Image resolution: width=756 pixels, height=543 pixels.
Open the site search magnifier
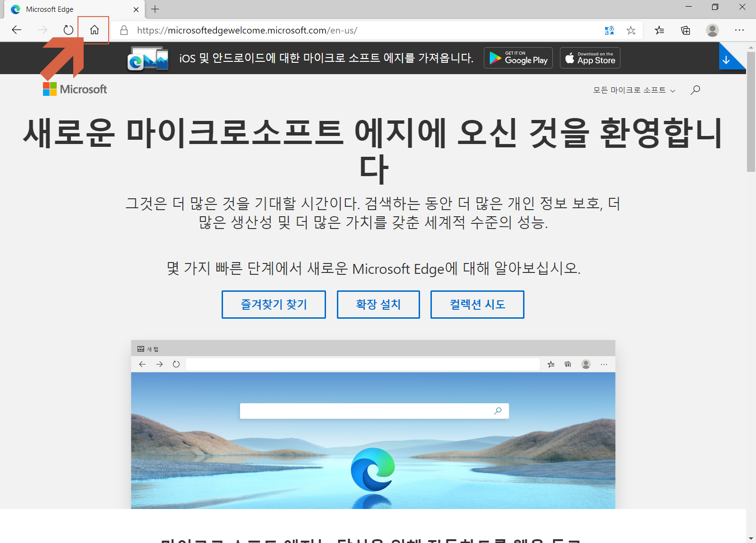pos(695,90)
